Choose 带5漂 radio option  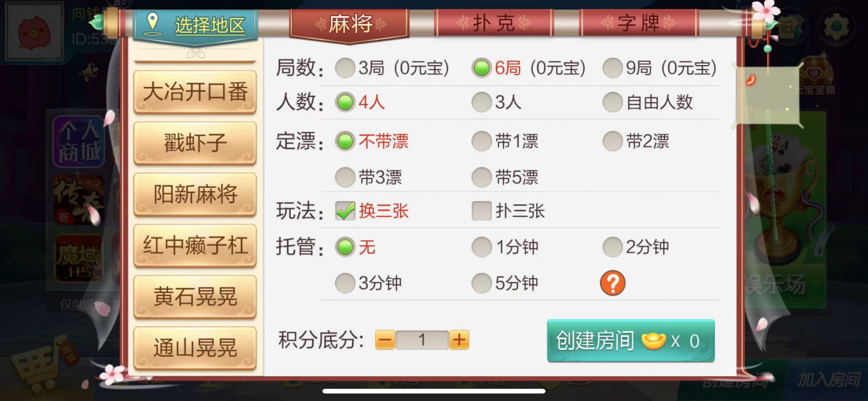(x=481, y=177)
